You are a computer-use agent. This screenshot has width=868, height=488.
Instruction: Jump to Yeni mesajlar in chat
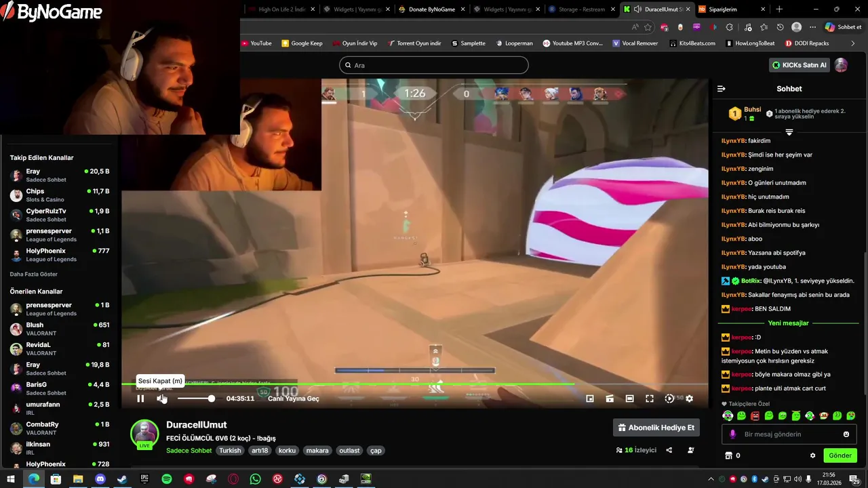(789, 323)
